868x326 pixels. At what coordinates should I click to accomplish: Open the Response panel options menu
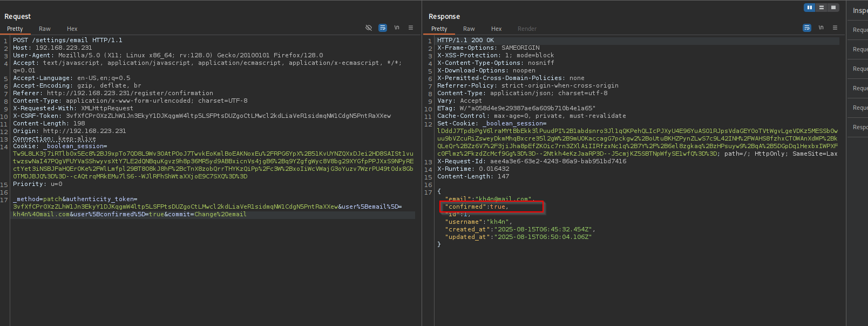[835, 28]
